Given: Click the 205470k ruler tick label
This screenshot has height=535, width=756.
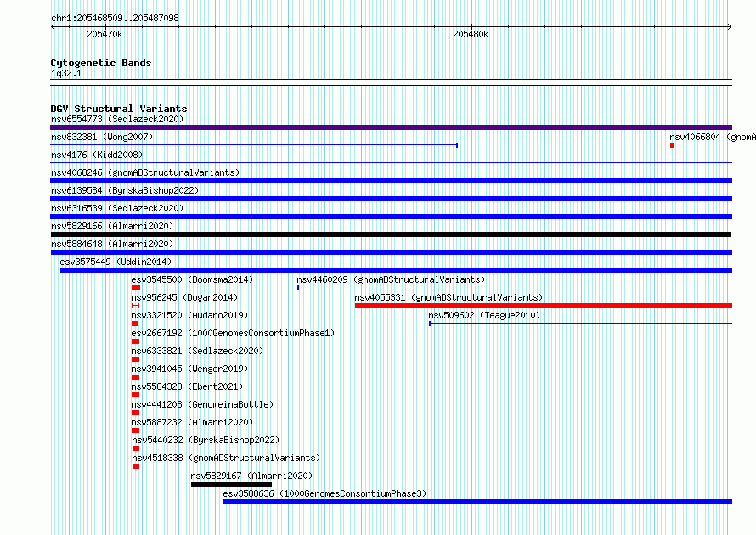Looking at the screenshot, I should point(104,34).
